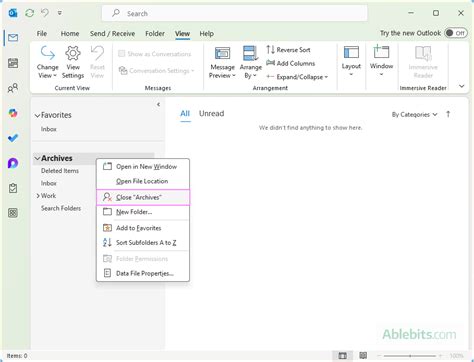474x362 pixels.
Task: Click Reverse Sort in ribbon
Action: (288, 50)
